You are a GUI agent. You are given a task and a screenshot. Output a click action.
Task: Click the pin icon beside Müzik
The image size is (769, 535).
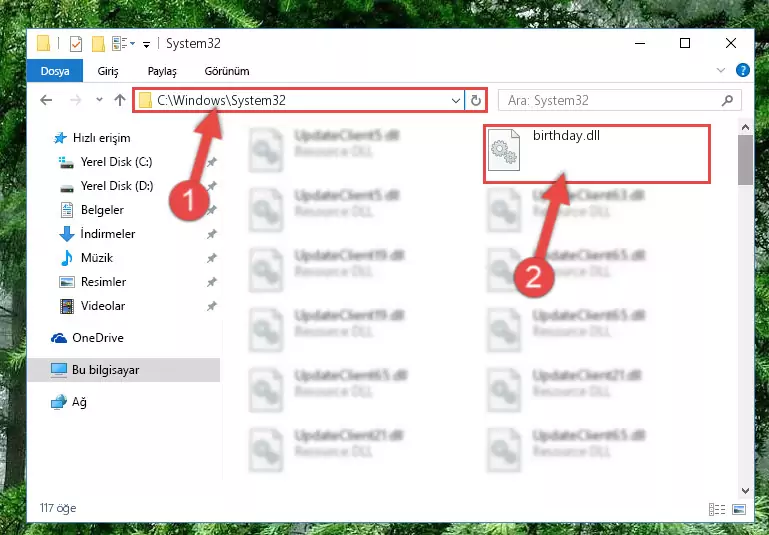click(x=212, y=258)
